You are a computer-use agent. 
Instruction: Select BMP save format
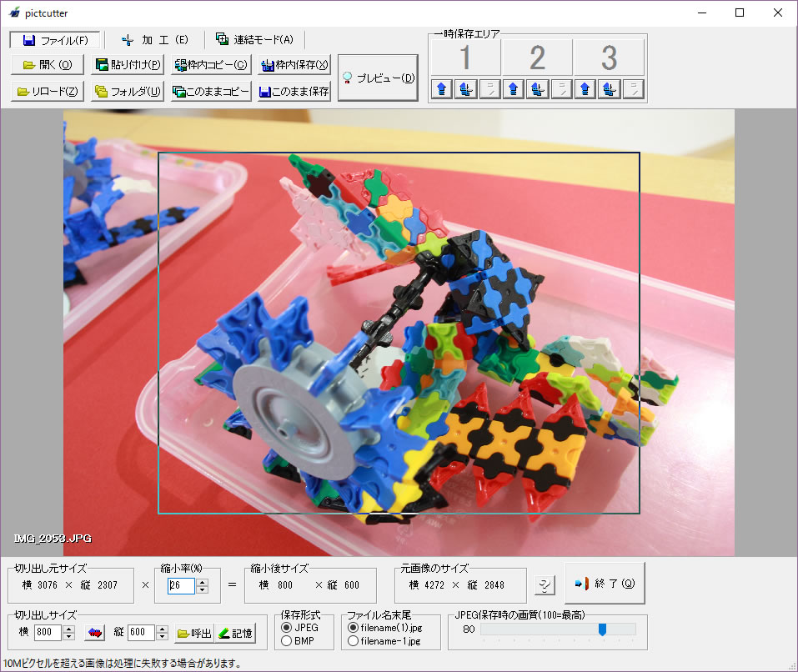tap(298, 641)
